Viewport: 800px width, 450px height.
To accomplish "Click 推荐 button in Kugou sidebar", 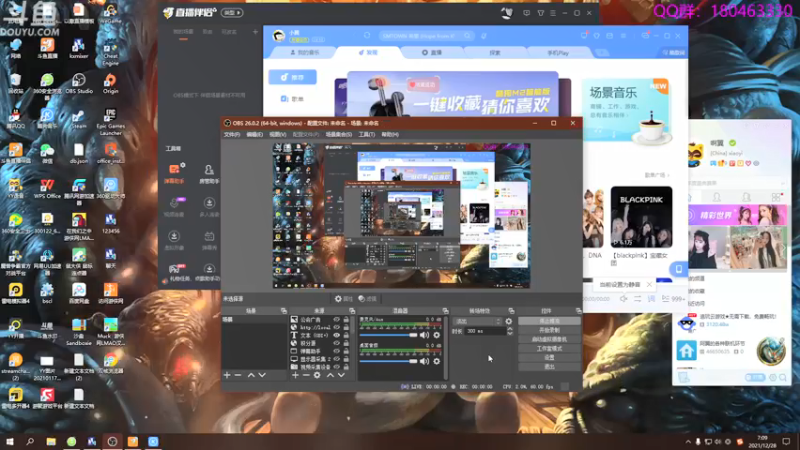I will coord(292,77).
